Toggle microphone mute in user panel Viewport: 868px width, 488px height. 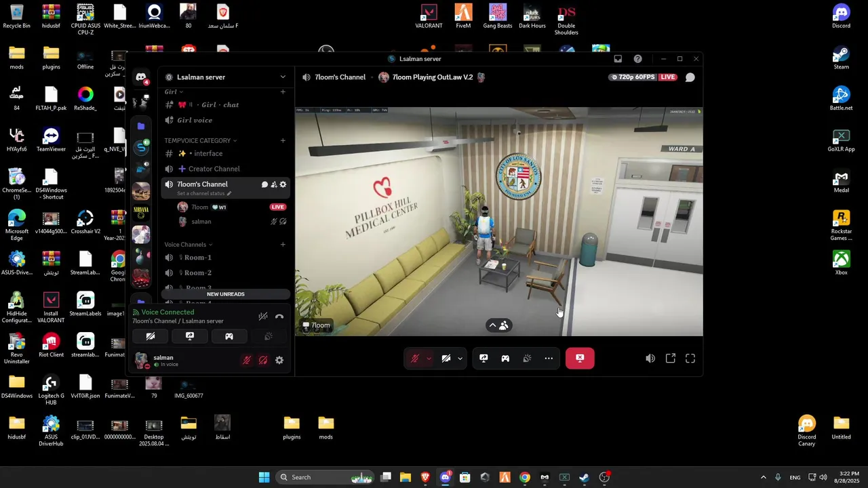[x=247, y=361]
